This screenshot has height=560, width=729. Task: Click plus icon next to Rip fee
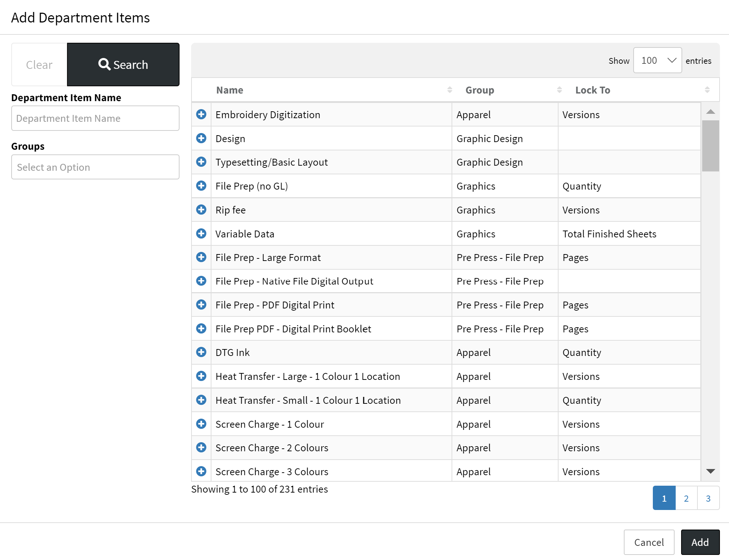click(201, 210)
